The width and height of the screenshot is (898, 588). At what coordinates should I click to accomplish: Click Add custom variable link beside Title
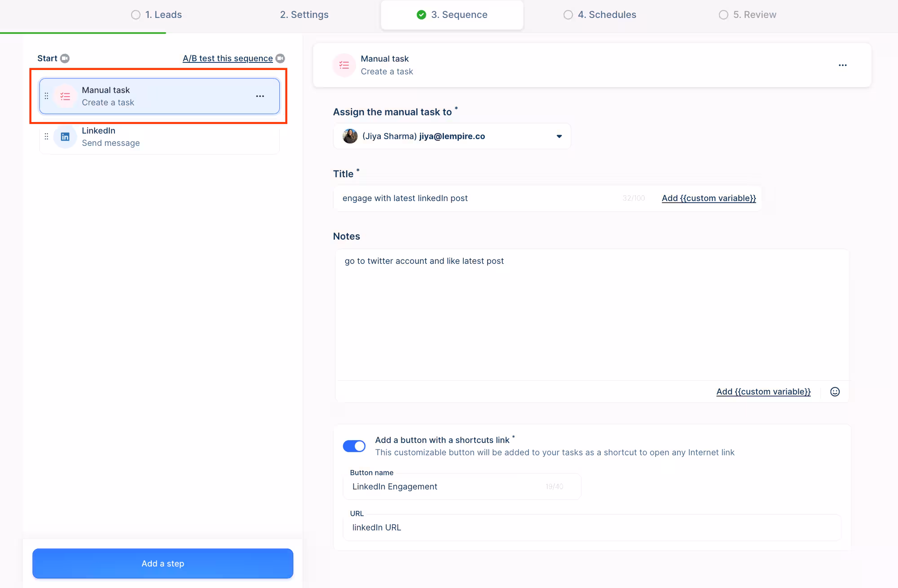[x=709, y=198]
